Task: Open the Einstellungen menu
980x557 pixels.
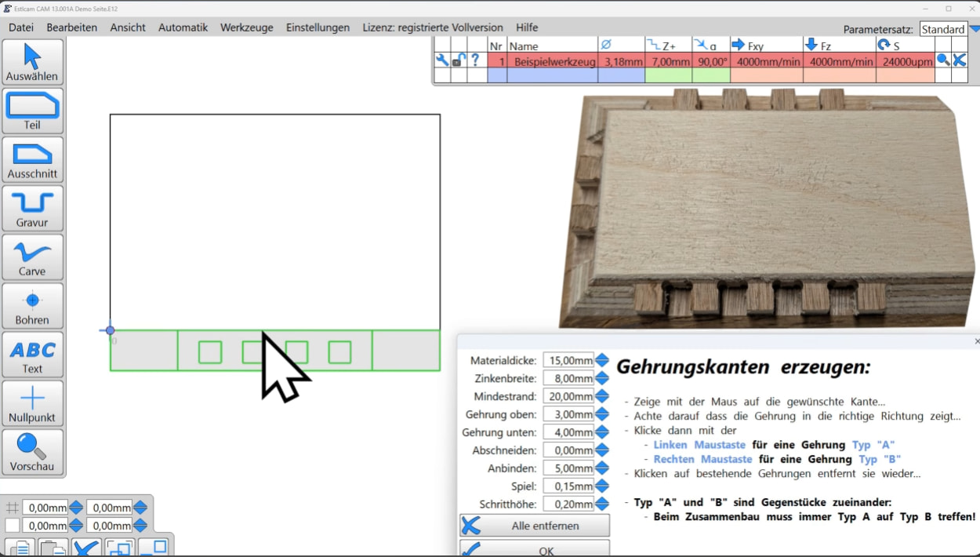Action: coord(318,27)
